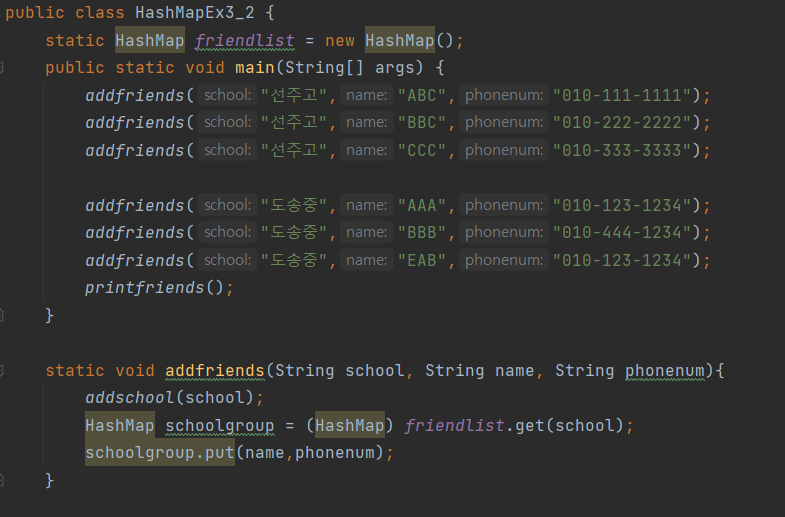
Task: Select the phone string "010-444-1234"
Action: tap(622, 233)
